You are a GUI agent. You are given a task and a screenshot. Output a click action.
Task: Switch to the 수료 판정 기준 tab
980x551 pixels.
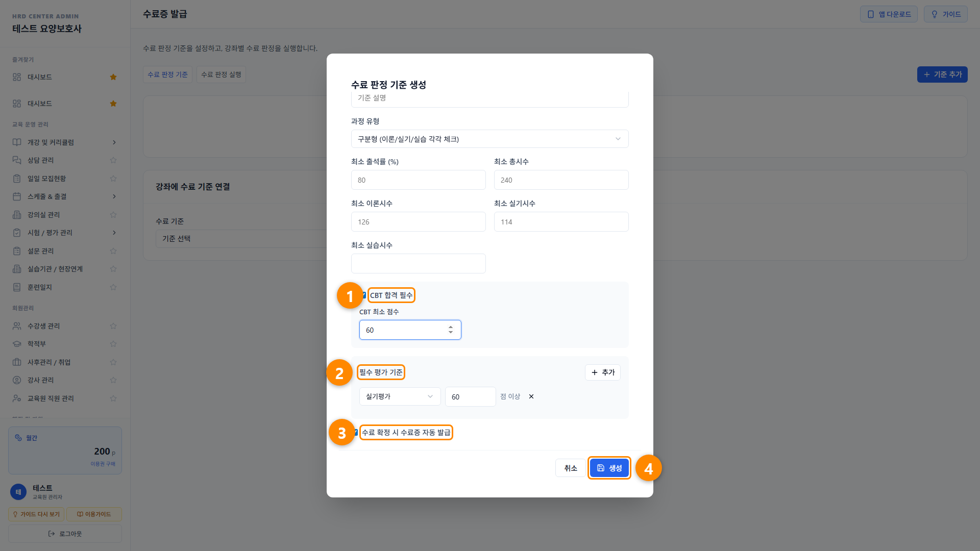[167, 74]
